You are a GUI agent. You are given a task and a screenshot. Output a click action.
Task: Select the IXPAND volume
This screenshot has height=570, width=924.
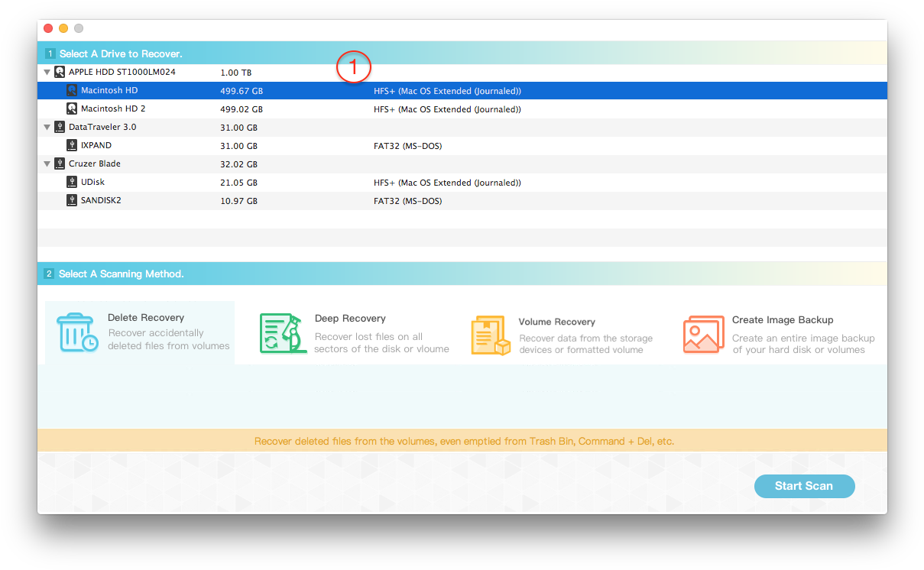tap(462, 145)
